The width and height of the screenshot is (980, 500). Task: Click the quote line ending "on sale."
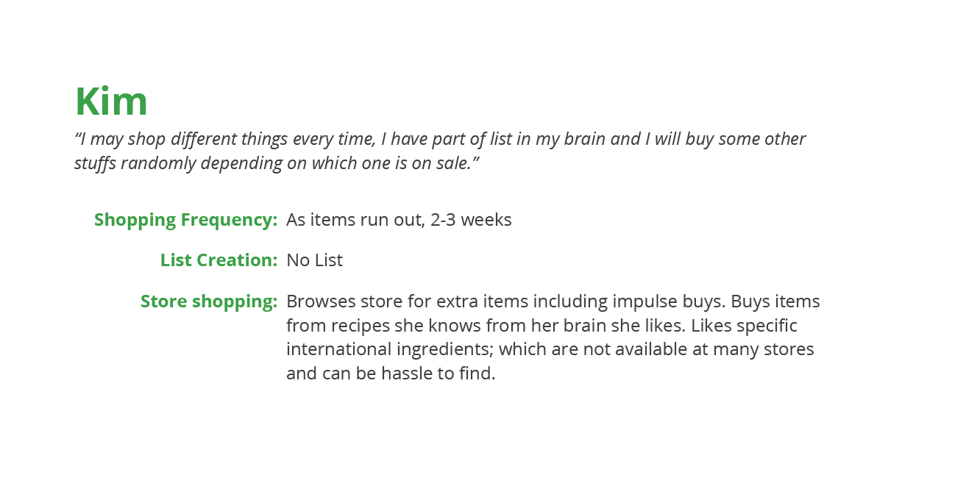click(277, 163)
